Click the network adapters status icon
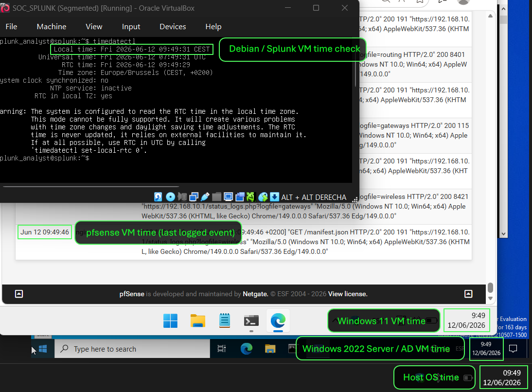532x392 pixels. pos(194,197)
